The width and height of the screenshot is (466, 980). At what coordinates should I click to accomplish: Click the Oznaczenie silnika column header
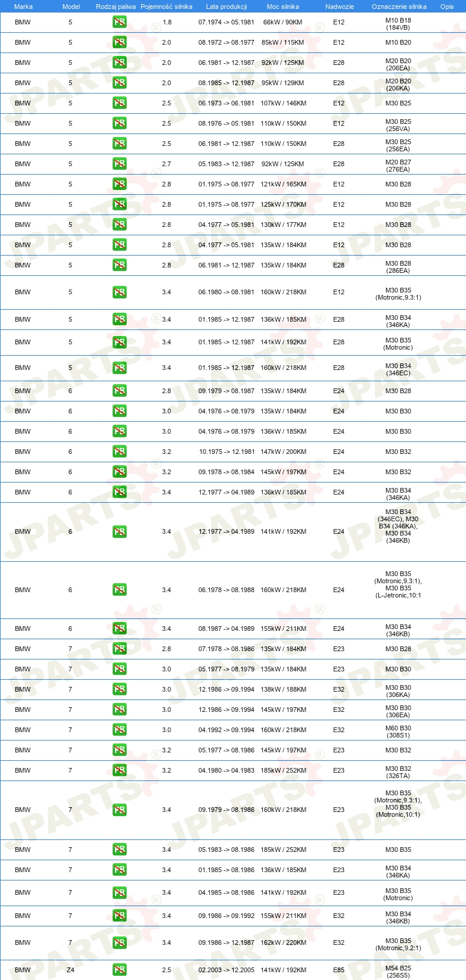[399, 7]
